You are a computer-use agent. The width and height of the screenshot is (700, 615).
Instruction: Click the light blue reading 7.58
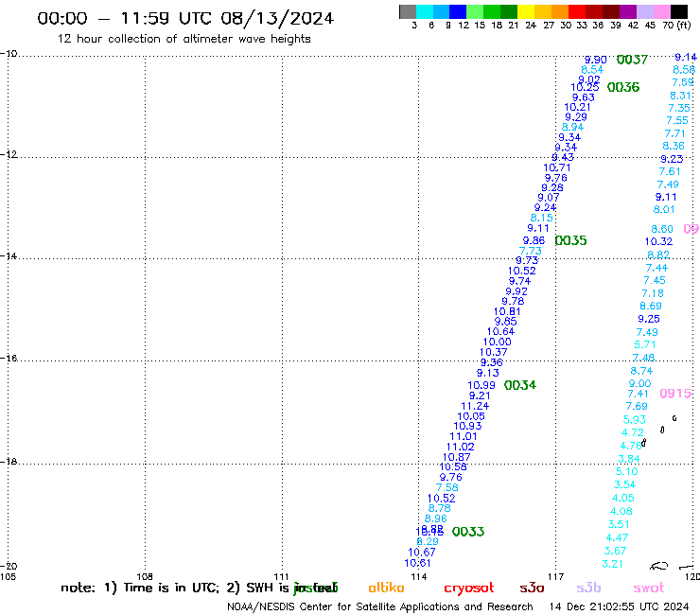tap(446, 487)
